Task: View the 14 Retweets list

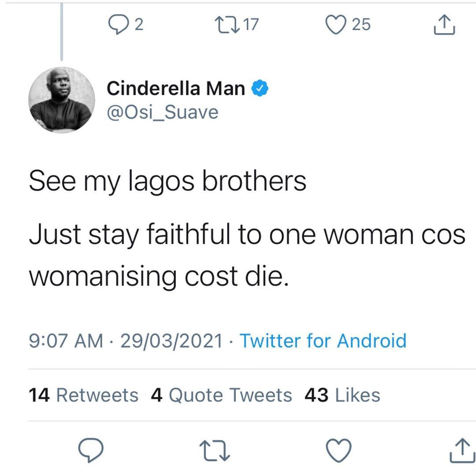Action: pos(83,395)
